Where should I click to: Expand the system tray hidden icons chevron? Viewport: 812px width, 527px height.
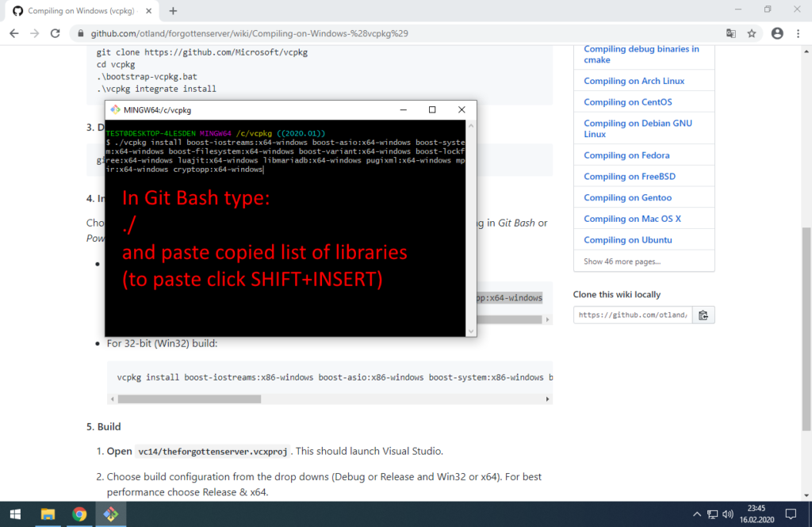coord(696,514)
